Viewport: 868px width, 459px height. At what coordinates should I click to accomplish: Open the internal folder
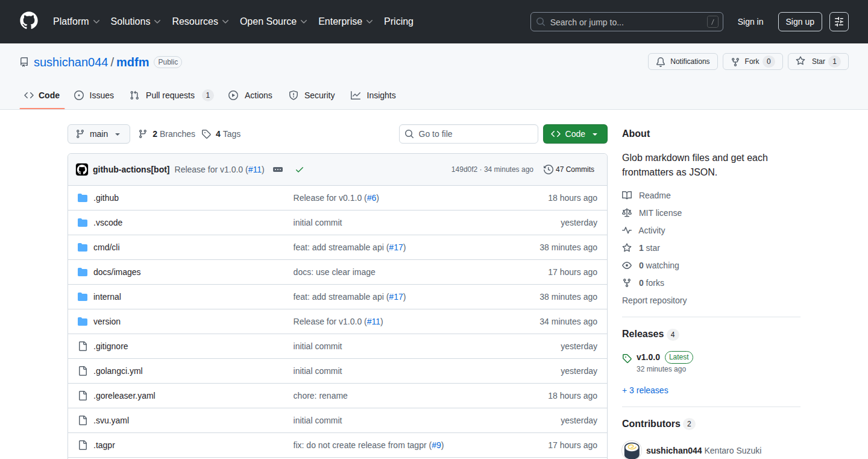point(107,297)
